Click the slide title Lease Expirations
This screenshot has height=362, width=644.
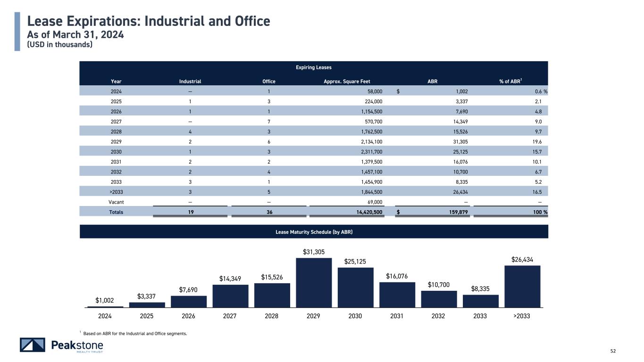click(149, 21)
